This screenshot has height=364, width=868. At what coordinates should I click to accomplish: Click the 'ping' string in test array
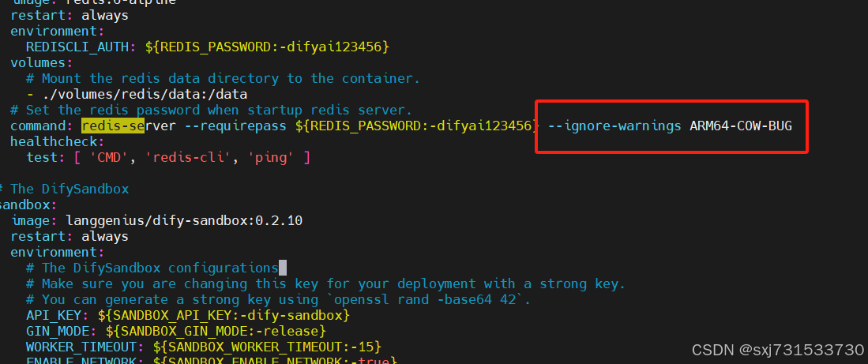tap(271, 158)
